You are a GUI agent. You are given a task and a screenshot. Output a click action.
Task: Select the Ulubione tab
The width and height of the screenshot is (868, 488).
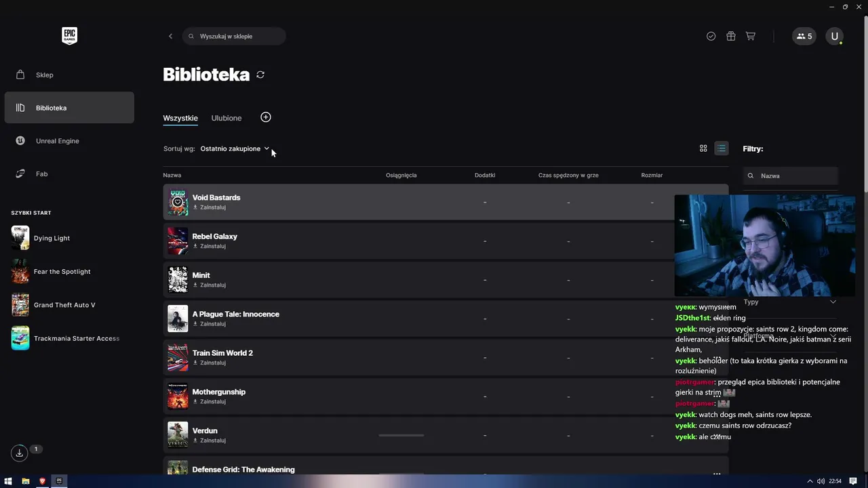coord(226,118)
